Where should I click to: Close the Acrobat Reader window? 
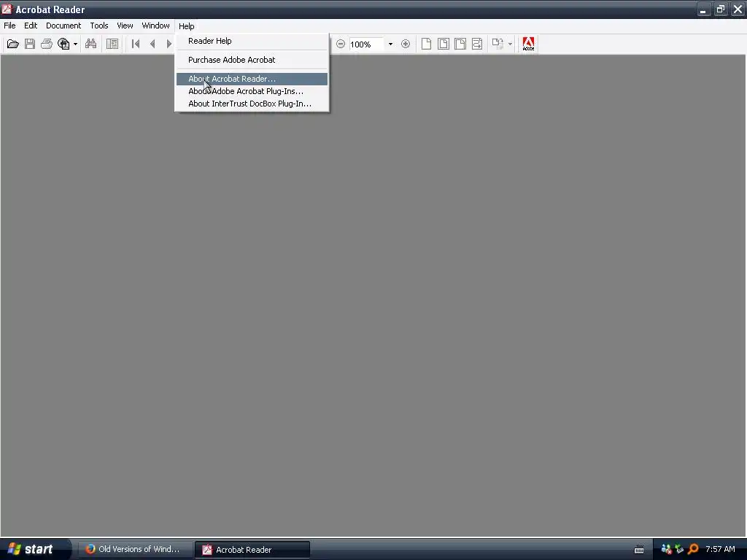point(738,9)
